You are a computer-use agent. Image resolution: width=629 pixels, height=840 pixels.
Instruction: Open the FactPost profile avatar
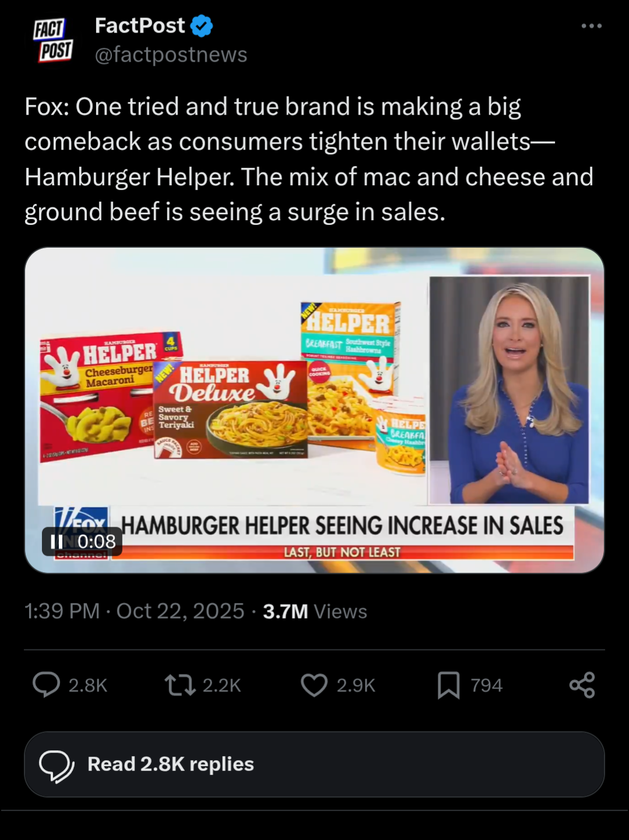click(53, 40)
